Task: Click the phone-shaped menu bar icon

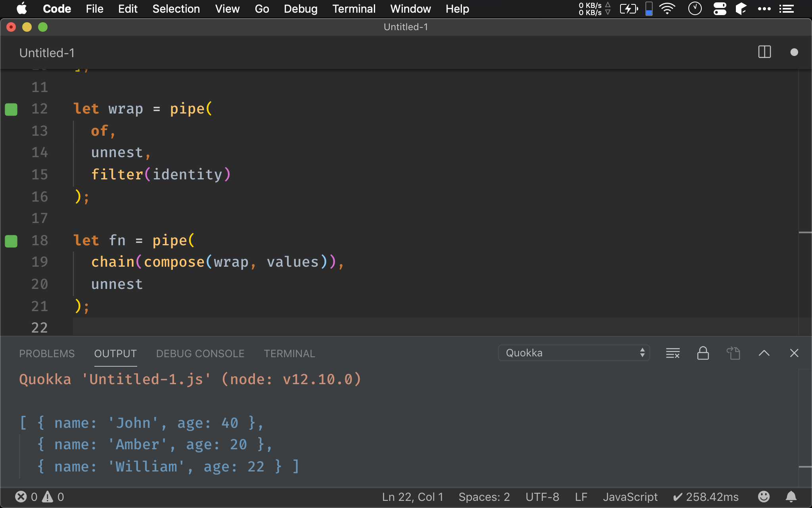Action: (649, 9)
